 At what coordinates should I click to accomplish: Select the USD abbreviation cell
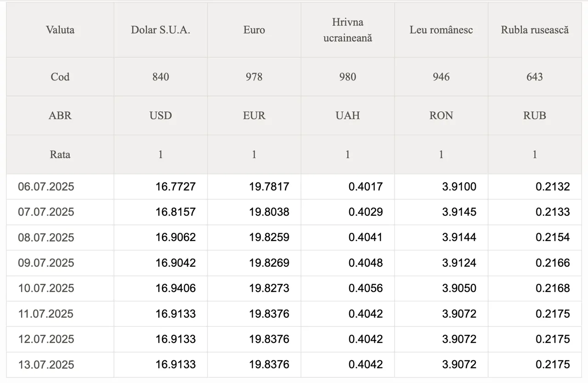(161, 115)
